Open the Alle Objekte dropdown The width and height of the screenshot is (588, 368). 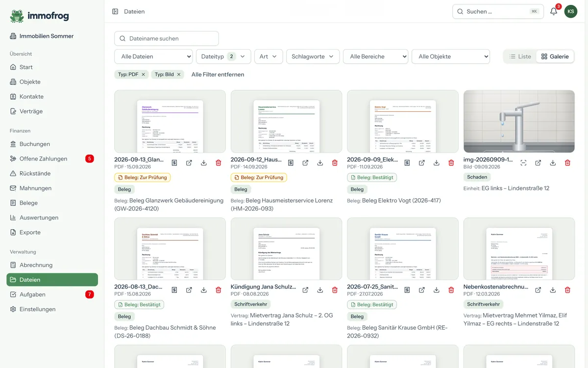coord(451,56)
